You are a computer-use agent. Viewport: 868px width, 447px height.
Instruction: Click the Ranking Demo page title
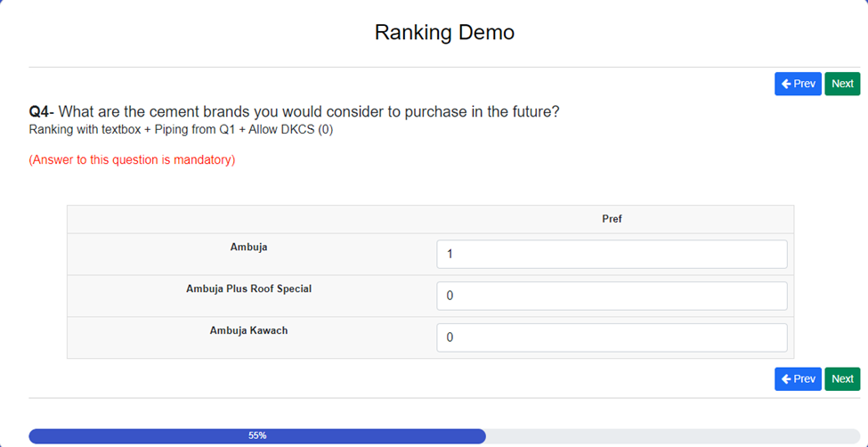(444, 32)
